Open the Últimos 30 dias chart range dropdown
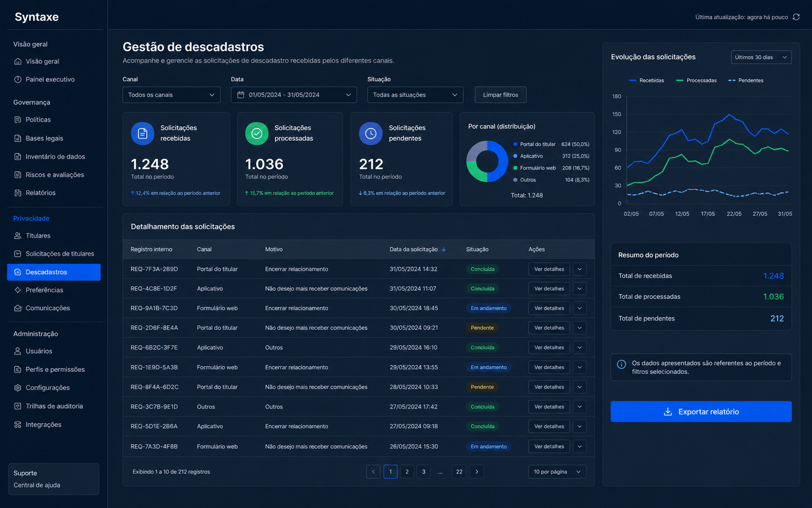This screenshot has width=812, height=508. [x=761, y=57]
